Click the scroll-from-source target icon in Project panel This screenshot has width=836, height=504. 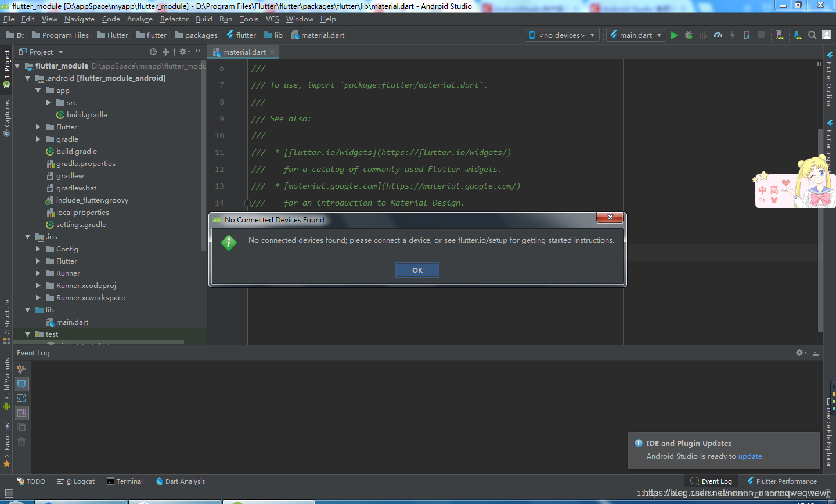(x=153, y=52)
